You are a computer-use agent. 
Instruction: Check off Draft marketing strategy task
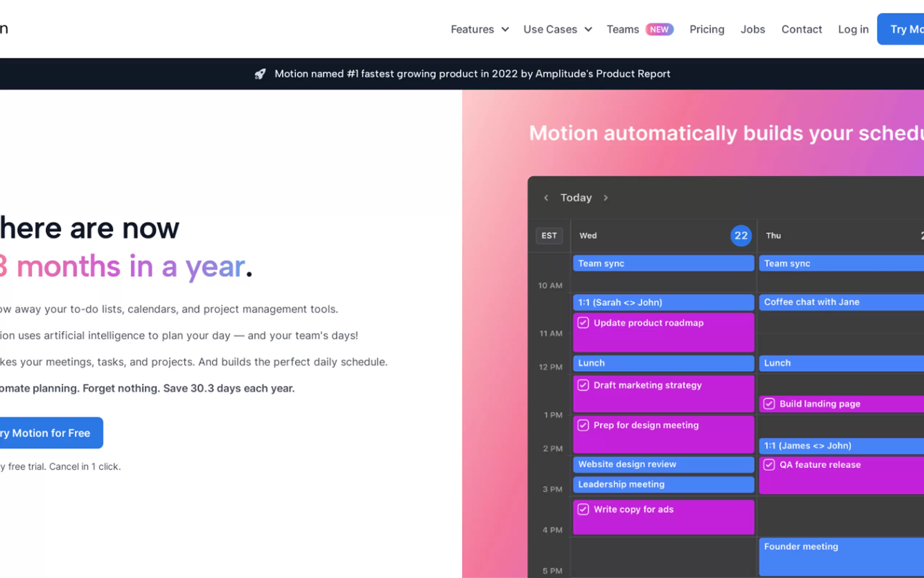(583, 385)
